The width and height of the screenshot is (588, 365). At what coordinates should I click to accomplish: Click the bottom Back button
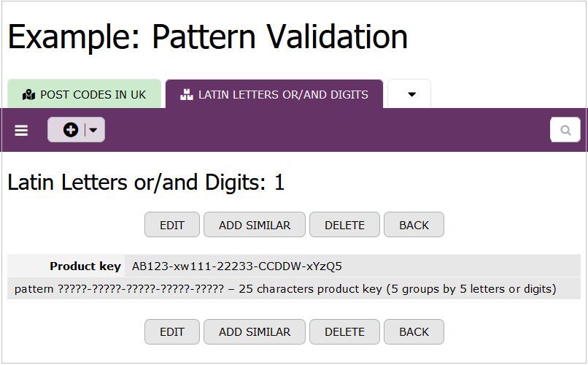[x=414, y=331]
